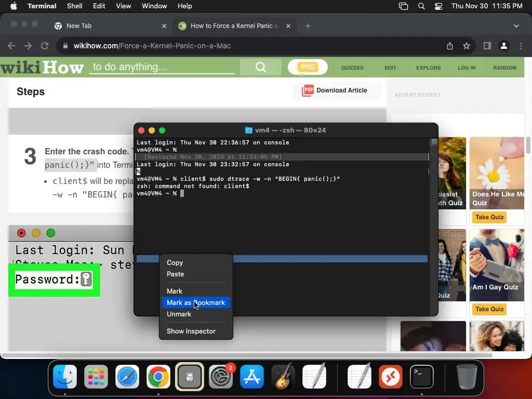Open EXPLORE in wikiHow header

tap(428, 68)
